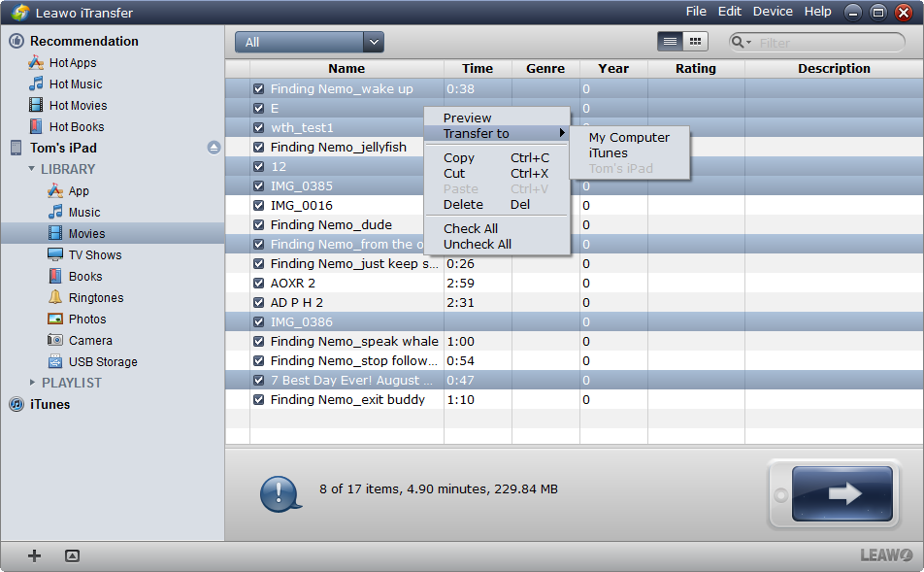This screenshot has height=572, width=924.
Task: Select Tom's iPad device icon
Action: tap(16, 148)
